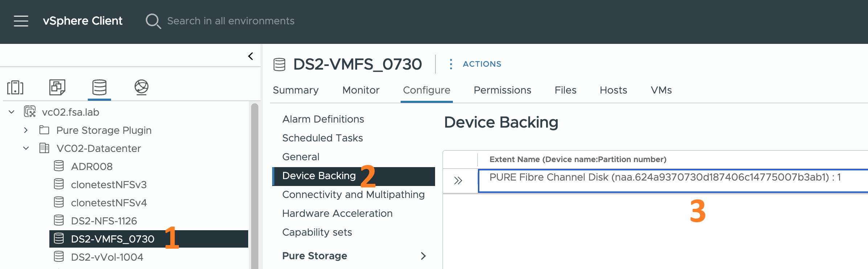Select the Storage inventory view icon
Viewport: 868px width, 269px height.
pyautogui.click(x=99, y=87)
